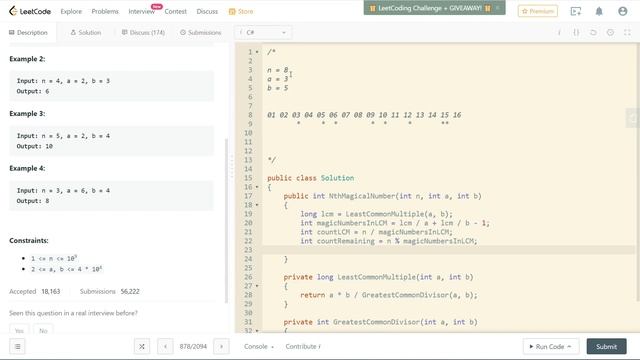640x360 pixels.
Task: Answer Yes to seen in interview
Action: 19,330
